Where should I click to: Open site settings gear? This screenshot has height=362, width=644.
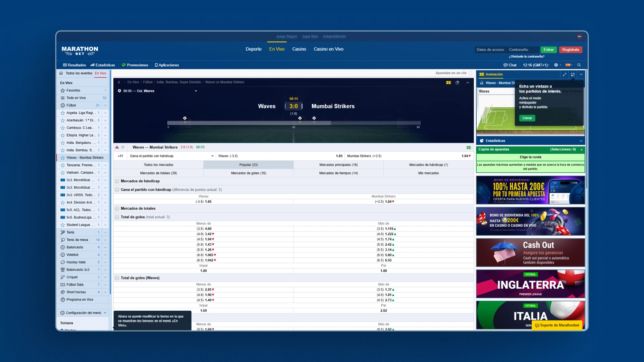click(x=556, y=65)
